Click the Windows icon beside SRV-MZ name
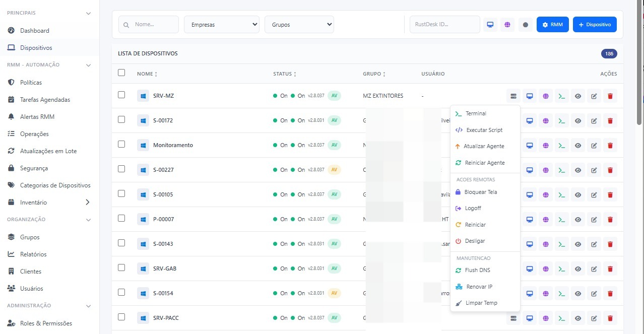 [x=143, y=96]
